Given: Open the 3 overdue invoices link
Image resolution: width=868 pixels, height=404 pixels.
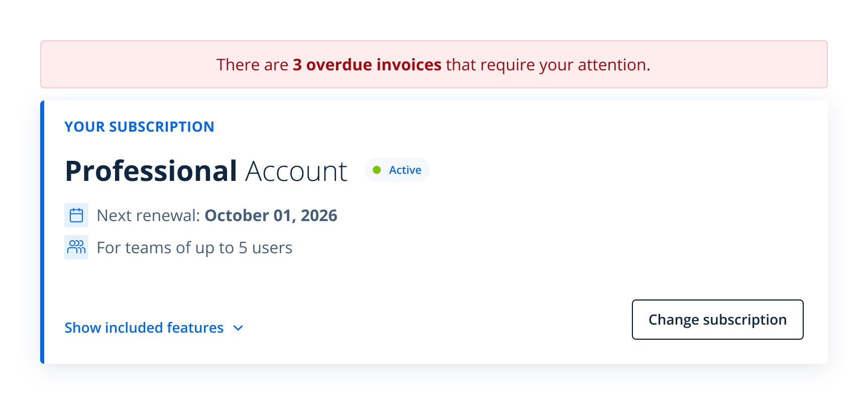Looking at the screenshot, I should pos(367,65).
